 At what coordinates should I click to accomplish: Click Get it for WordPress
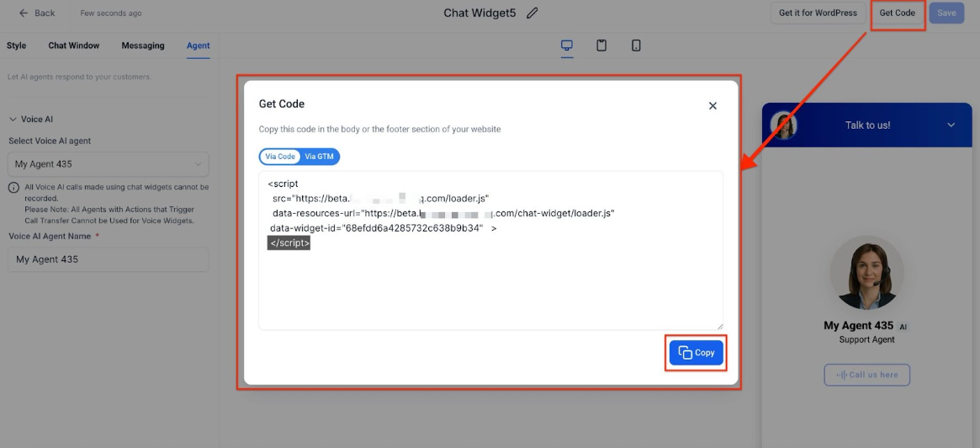[818, 13]
